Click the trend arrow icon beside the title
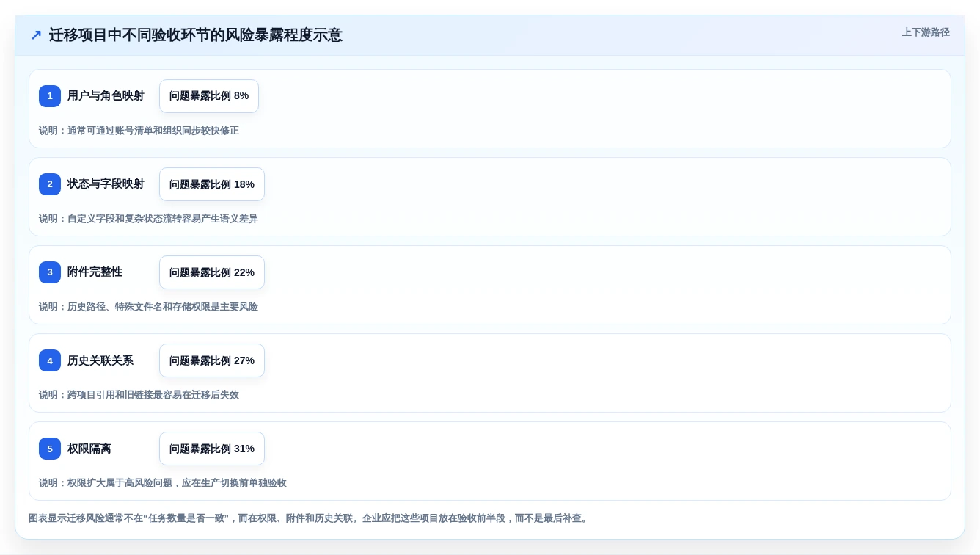This screenshot has width=980, height=555. pos(36,35)
